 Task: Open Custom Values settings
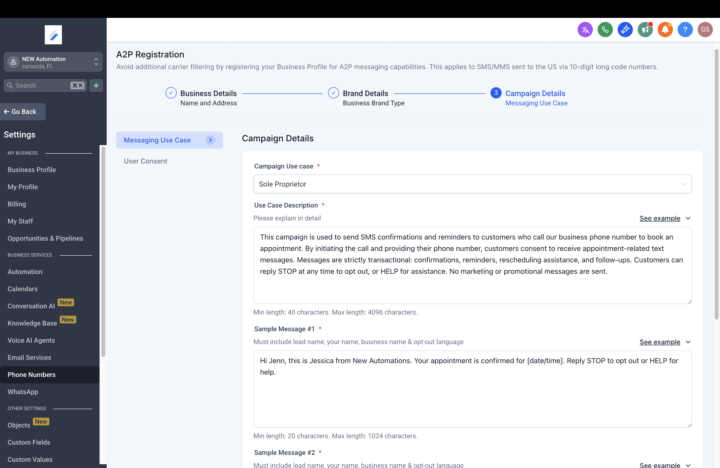[x=30, y=460]
